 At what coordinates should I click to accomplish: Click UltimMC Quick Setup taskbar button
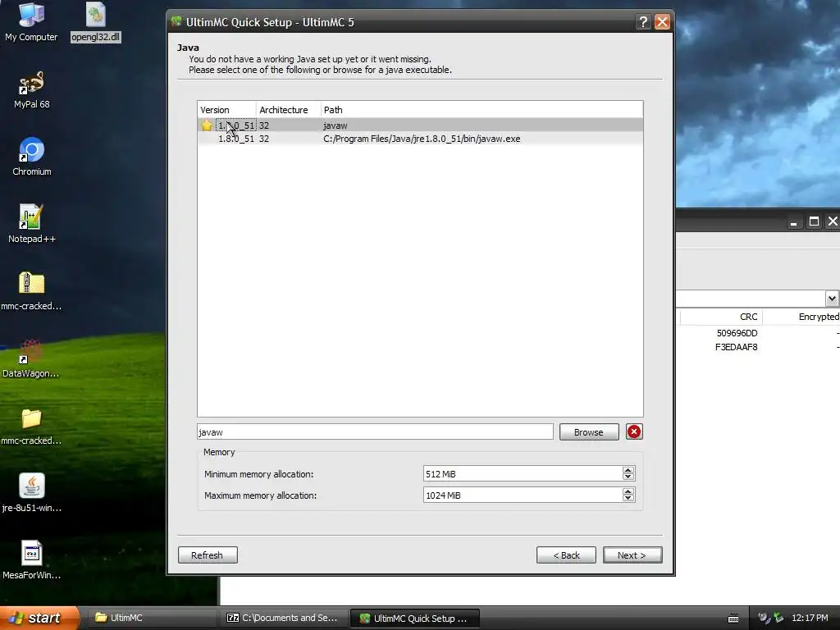pyautogui.click(x=414, y=618)
